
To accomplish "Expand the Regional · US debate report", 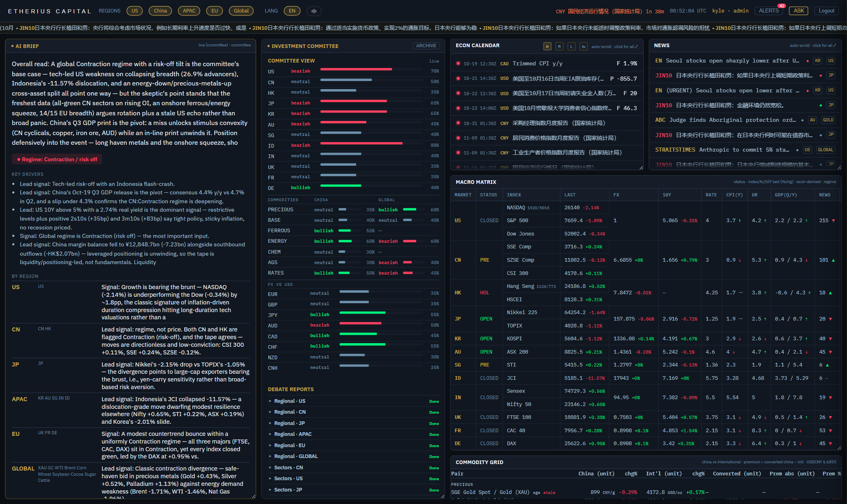I will pyautogui.click(x=354, y=401).
